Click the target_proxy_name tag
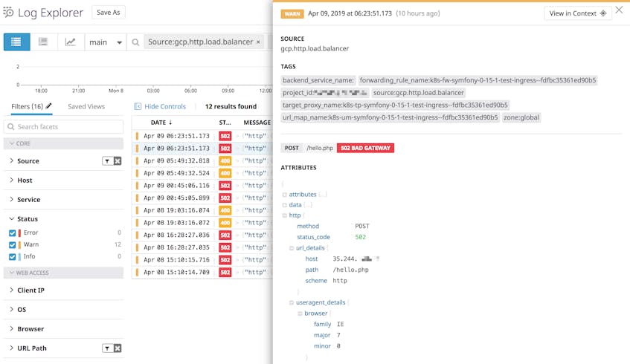 click(396, 105)
